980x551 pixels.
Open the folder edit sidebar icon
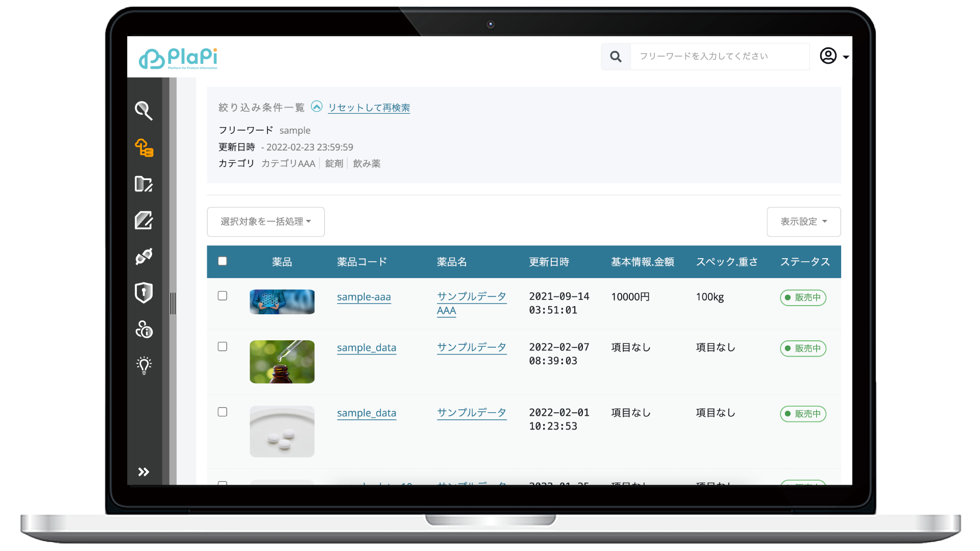point(143,184)
